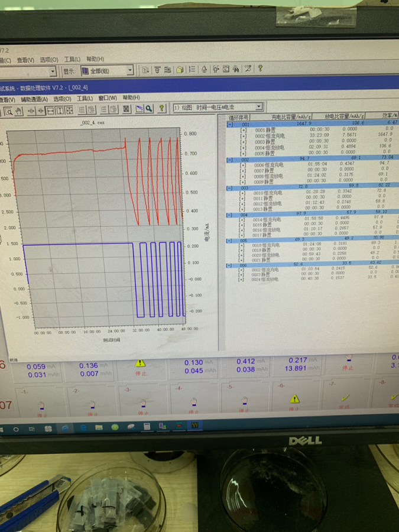Expand step 0008 恒流放电 row
Image resolution: width=399 pixels, height=532 pixels.
[x=243, y=176]
